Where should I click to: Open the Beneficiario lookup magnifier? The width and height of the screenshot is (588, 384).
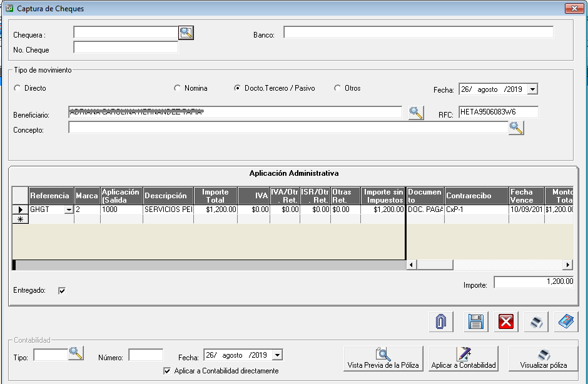tap(416, 113)
